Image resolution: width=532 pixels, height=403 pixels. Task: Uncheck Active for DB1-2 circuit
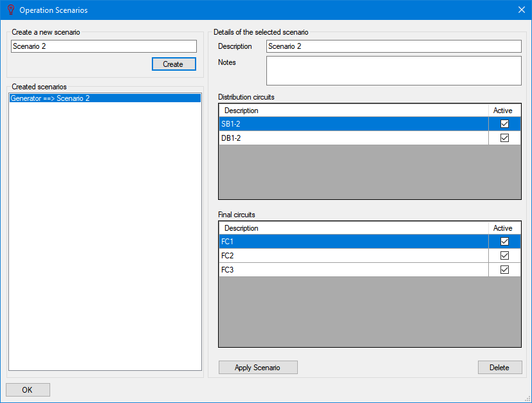[504, 138]
